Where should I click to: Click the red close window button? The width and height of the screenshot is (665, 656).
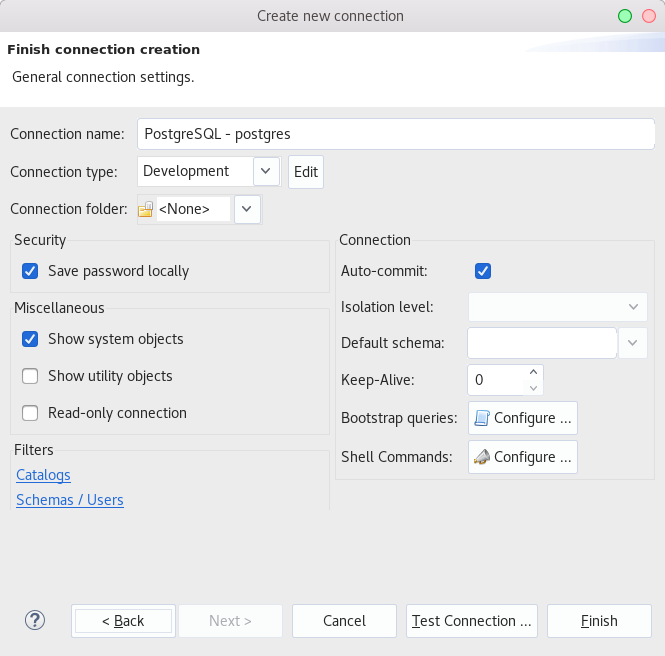pyautogui.click(x=649, y=16)
